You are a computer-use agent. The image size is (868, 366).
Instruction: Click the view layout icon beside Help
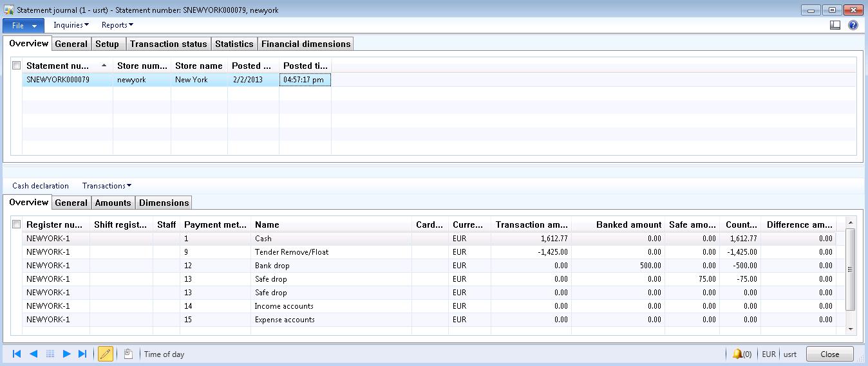835,25
